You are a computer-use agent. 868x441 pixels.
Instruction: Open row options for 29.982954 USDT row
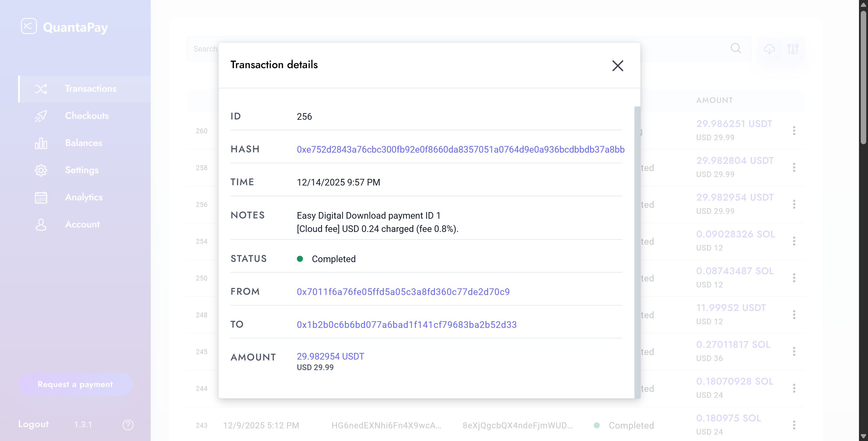(794, 204)
